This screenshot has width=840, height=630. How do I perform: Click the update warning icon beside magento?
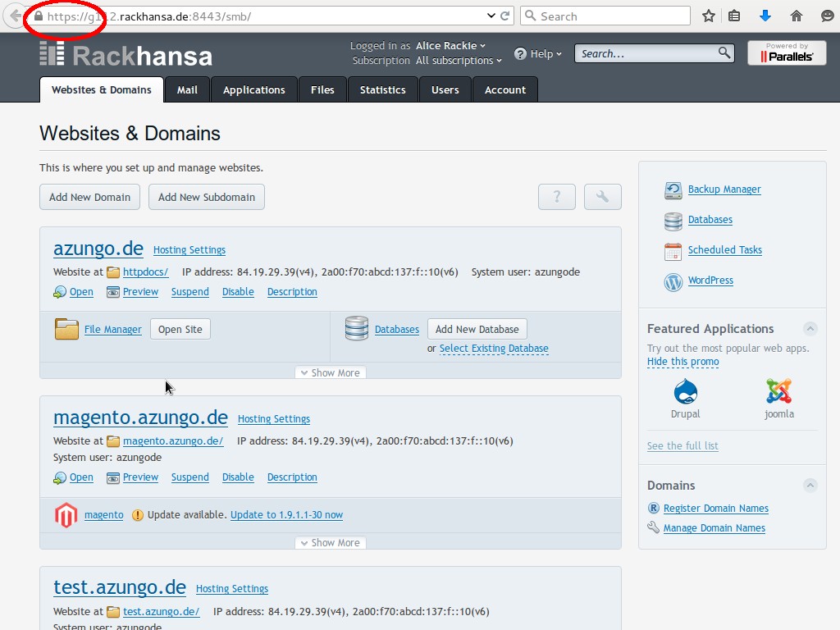(x=138, y=515)
